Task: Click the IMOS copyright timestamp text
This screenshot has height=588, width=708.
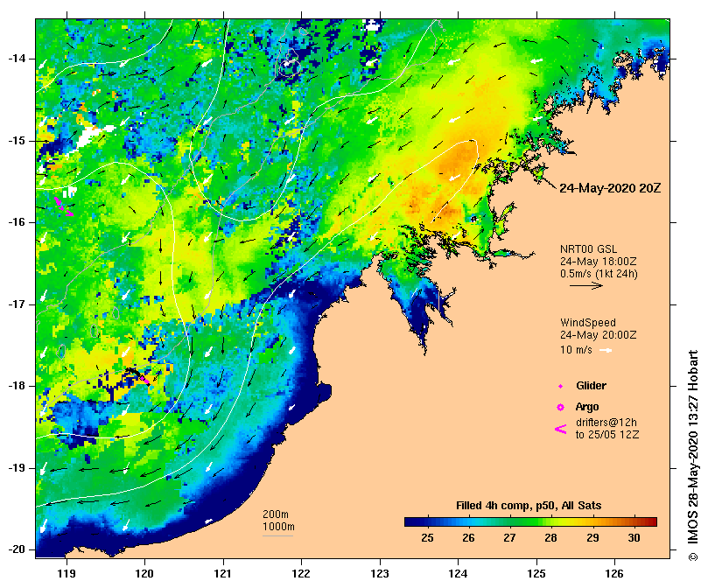Action: coord(693,456)
